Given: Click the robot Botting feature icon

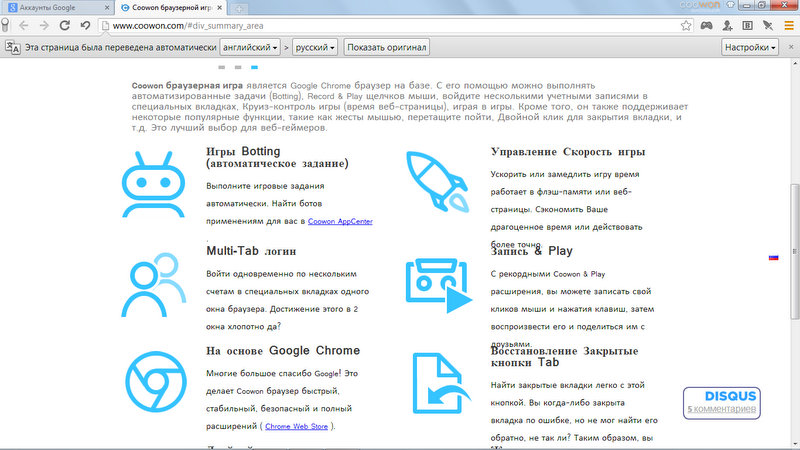Looking at the screenshot, I should (x=153, y=185).
